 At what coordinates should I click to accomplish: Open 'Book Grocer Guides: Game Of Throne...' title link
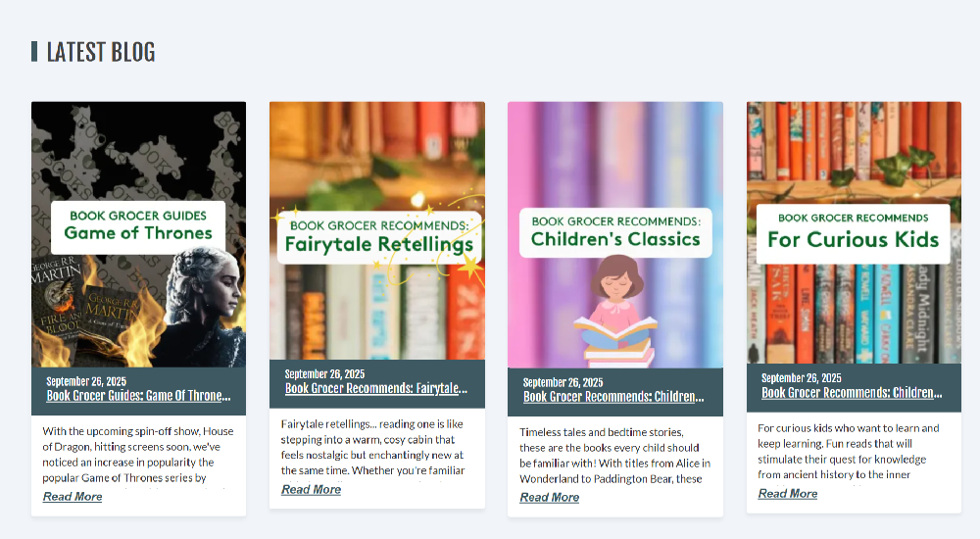tap(138, 396)
